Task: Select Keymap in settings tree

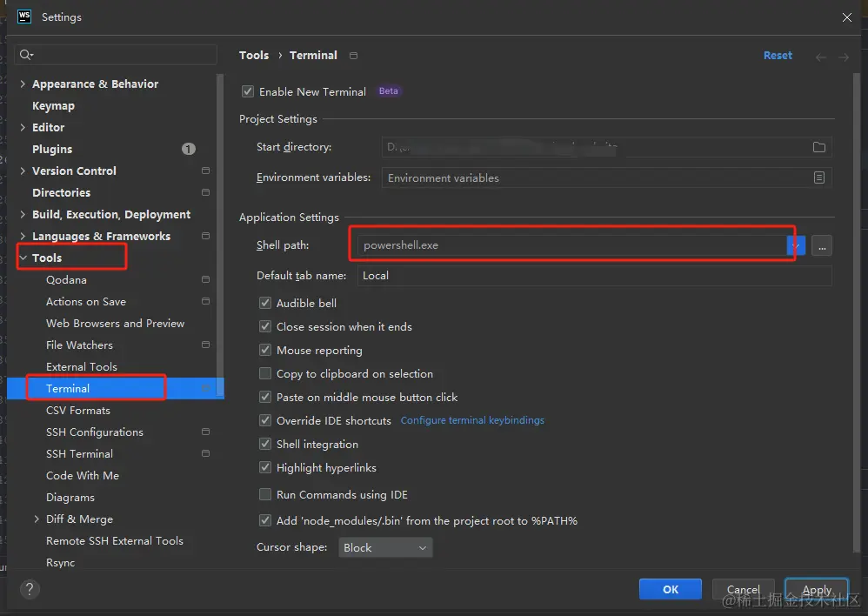Action: (x=53, y=105)
